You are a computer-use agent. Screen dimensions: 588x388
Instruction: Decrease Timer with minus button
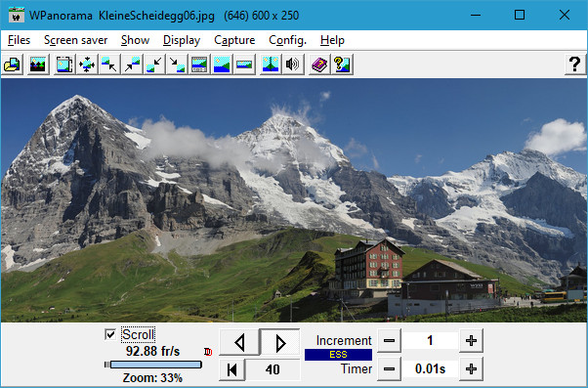pyautogui.click(x=390, y=368)
